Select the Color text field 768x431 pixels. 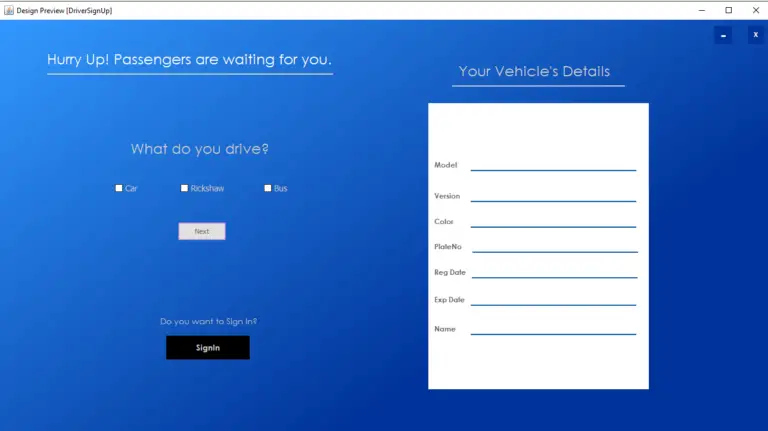point(553,221)
